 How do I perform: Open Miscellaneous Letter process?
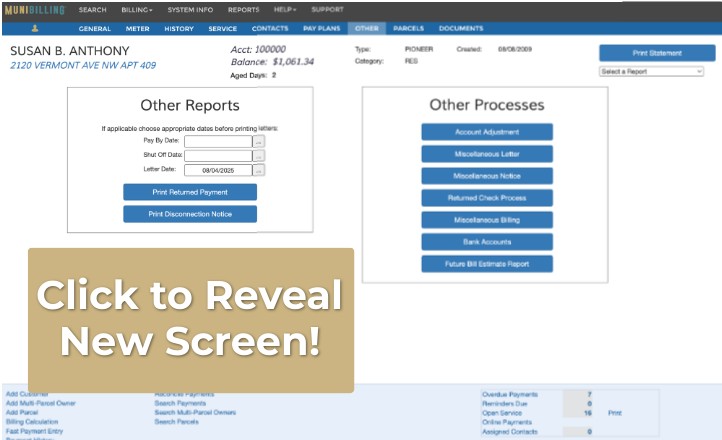click(487, 154)
